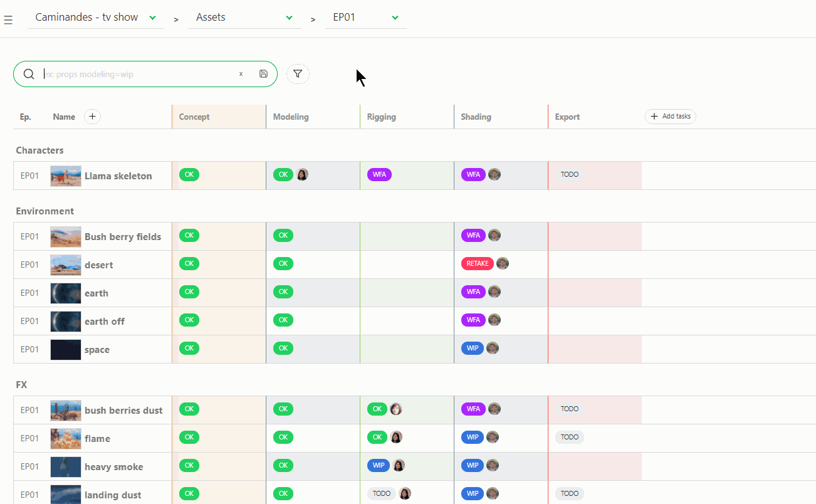816x504 pixels.
Task: Open the hamburger menu
Action: click(x=8, y=19)
